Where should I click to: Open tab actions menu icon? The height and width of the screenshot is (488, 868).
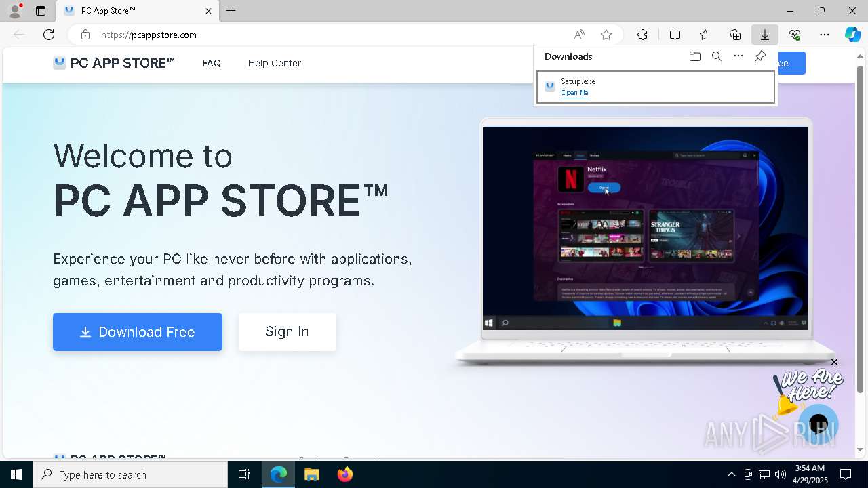coord(41,11)
